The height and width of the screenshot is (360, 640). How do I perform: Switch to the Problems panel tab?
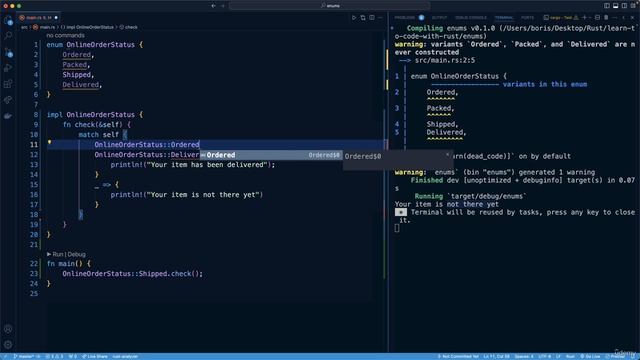coord(404,18)
